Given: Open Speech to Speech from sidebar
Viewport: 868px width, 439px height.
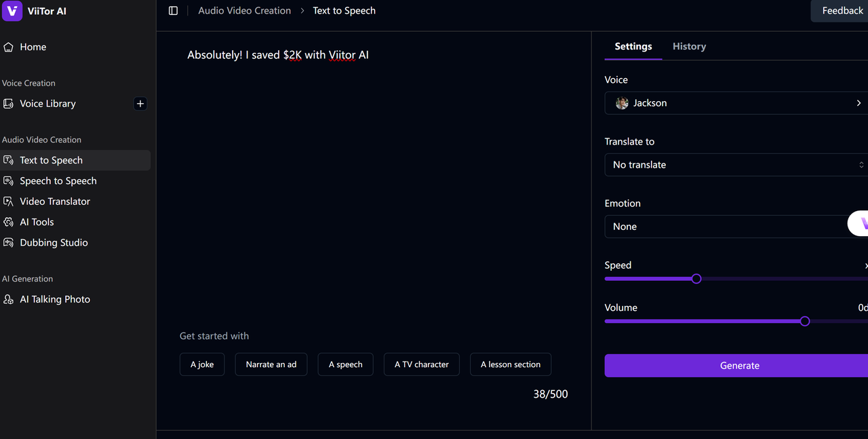Looking at the screenshot, I should 58,181.
